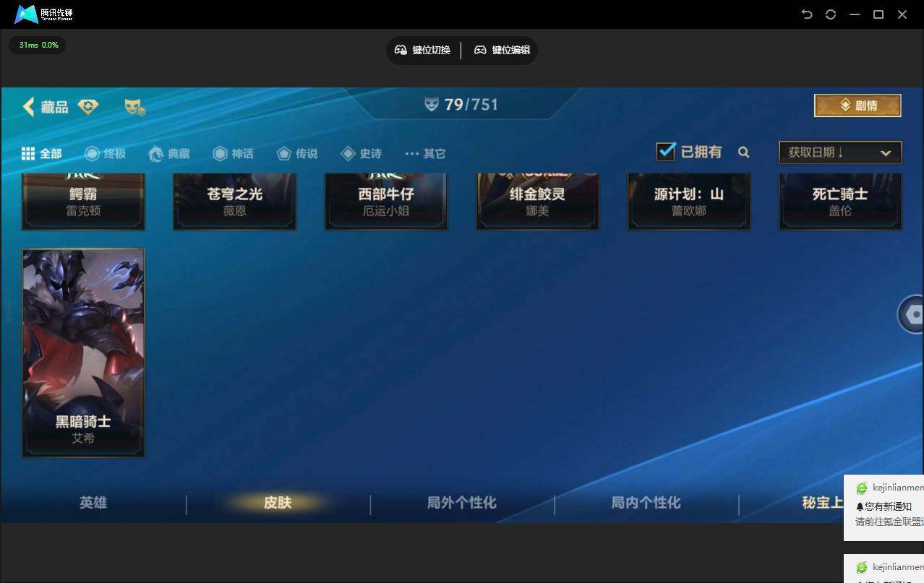Open the search magnifier icon
The image size is (924, 583).
(743, 152)
